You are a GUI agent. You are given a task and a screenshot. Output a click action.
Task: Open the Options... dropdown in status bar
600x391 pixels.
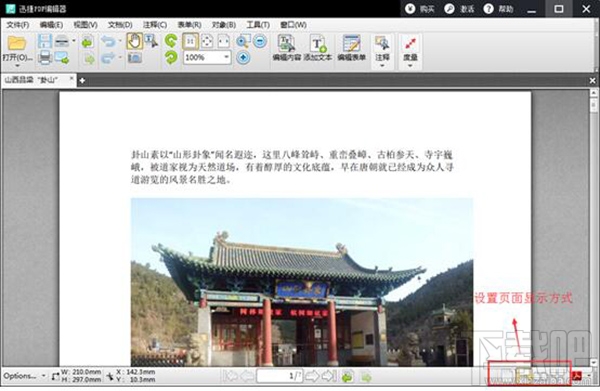[24, 376]
